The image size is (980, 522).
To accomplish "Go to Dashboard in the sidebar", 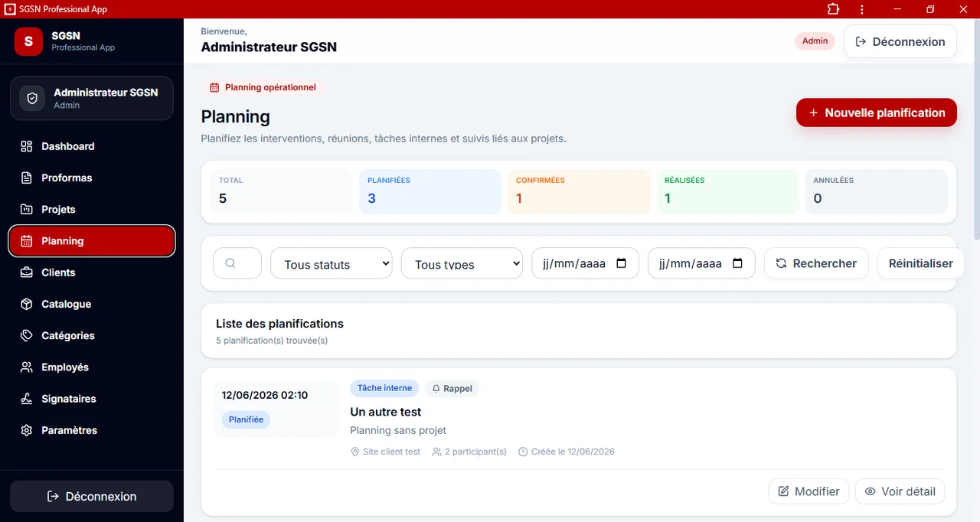I will click(92, 146).
